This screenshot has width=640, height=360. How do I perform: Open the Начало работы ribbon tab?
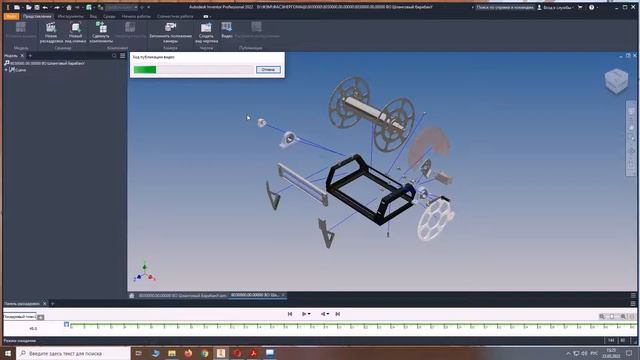136,16
